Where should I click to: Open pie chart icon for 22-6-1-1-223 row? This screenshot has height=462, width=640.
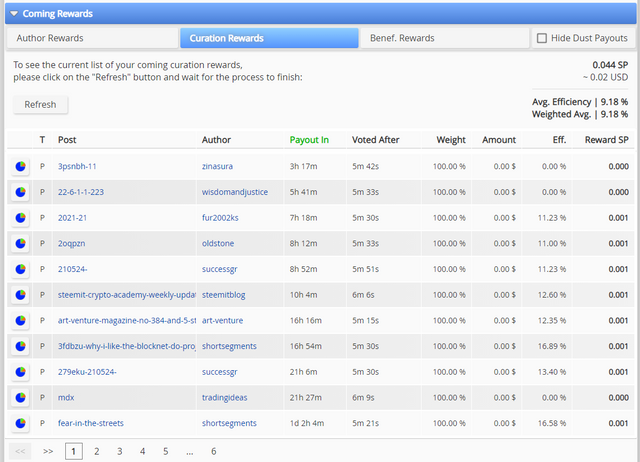pos(20,192)
